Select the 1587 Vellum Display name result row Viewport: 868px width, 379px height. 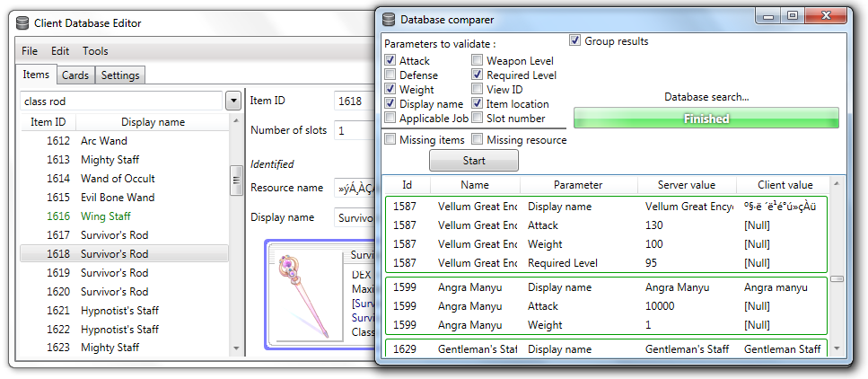tap(606, 207)
